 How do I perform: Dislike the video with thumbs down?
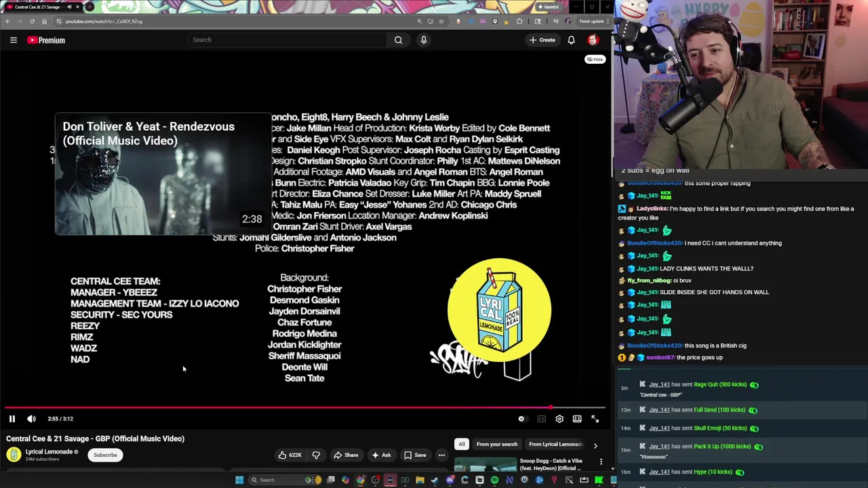point(316,455)
